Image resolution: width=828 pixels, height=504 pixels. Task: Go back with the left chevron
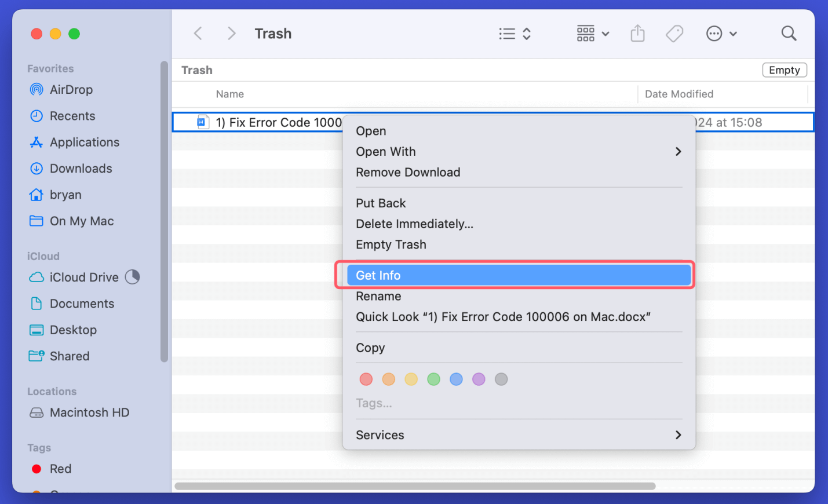pos(198,34)
